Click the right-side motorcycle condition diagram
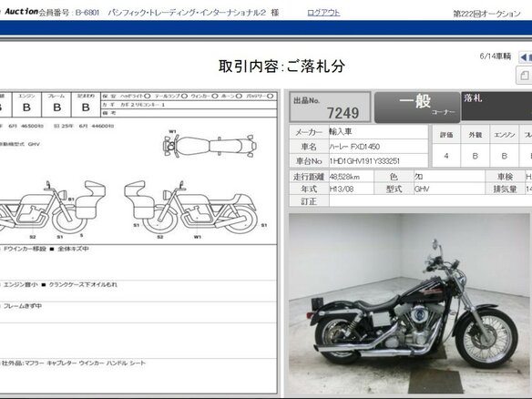Viewport: 532px width, 399px height. pyautogui.click(x=192, y=208)
